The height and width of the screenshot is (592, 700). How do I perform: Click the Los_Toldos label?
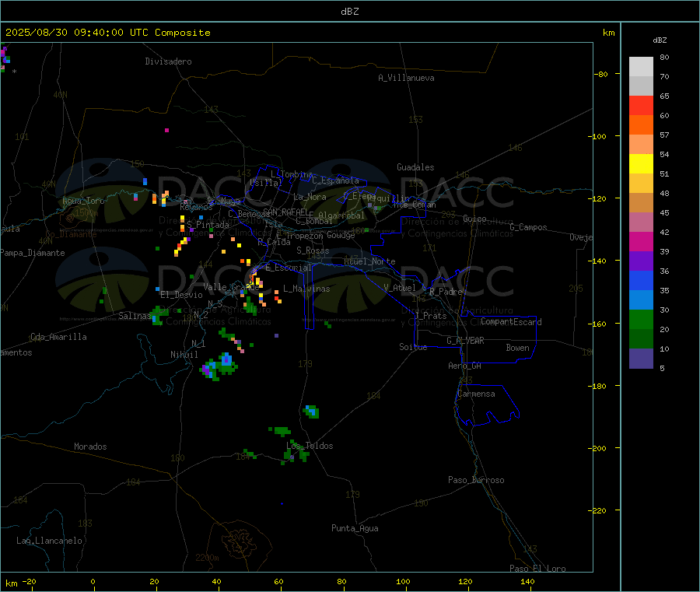[310, 446]
